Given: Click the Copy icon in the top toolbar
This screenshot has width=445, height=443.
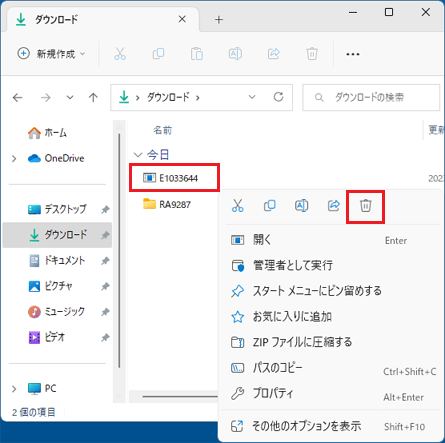Looking at the screenshot, I should (158, 54).
